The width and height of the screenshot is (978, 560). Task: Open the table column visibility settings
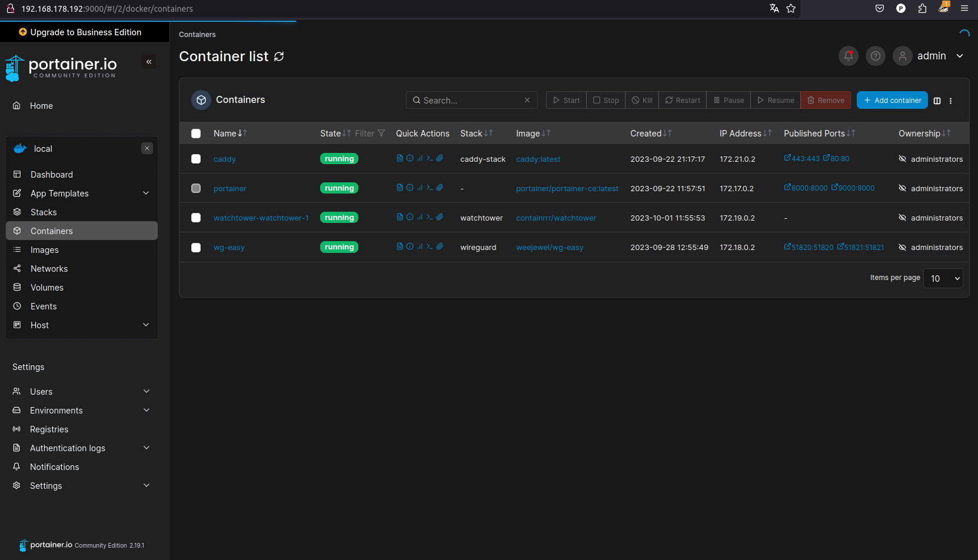(937, 101)
